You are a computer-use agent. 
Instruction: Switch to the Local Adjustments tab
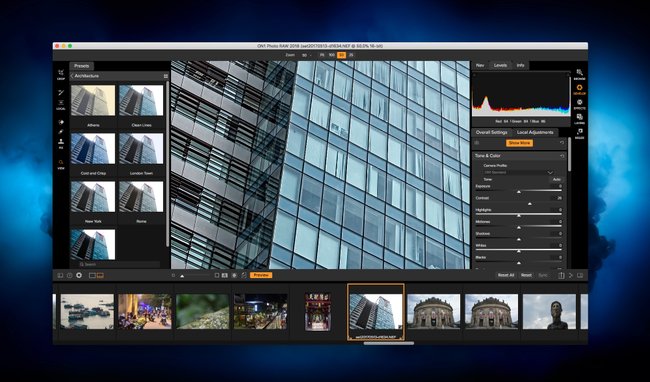[535, 132]
